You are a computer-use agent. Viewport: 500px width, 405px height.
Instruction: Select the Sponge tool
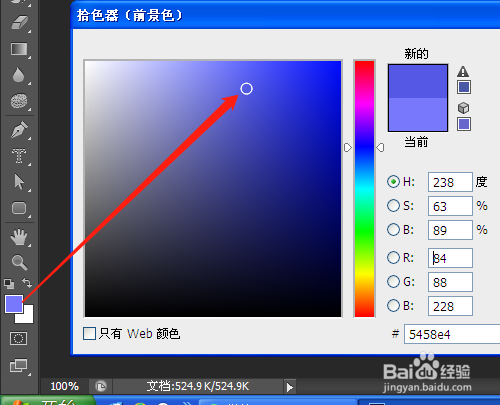(x=19, y=101)
